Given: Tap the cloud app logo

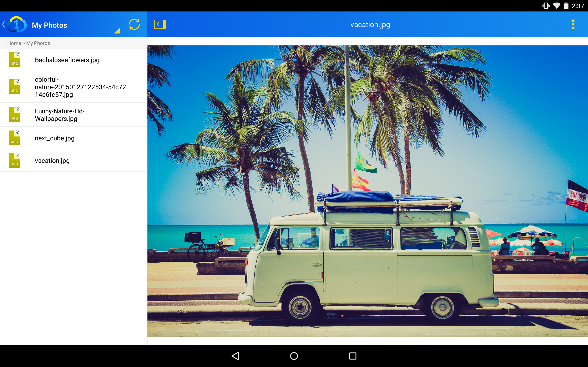Looking at the screenshot, I should pos(17,24).
